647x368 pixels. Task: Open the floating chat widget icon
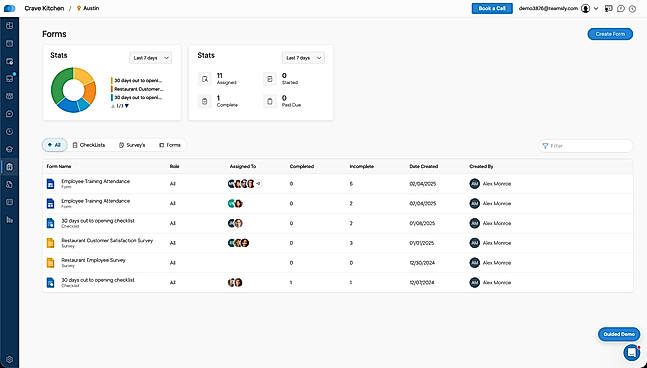point(631,352)
